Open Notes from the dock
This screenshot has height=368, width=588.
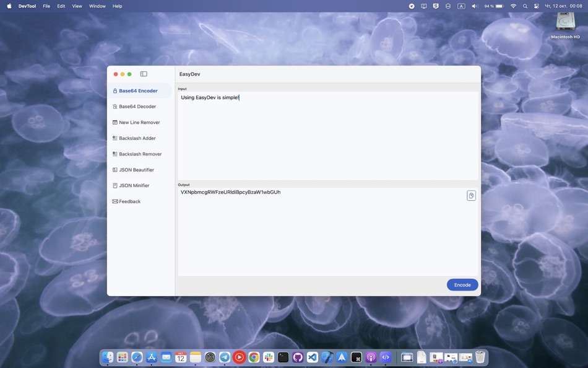[x=196, y=357]
